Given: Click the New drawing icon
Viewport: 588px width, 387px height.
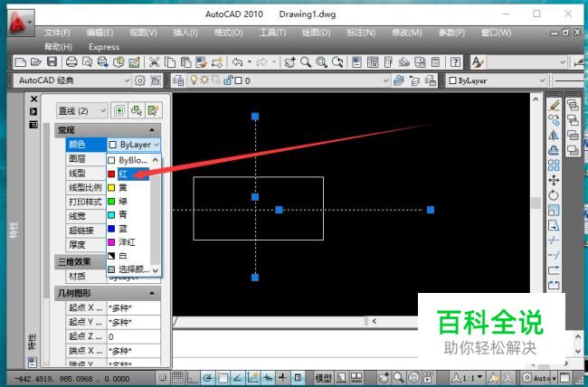Looking at the screenshot, I should pyautogui.click(x=20, y=61).
